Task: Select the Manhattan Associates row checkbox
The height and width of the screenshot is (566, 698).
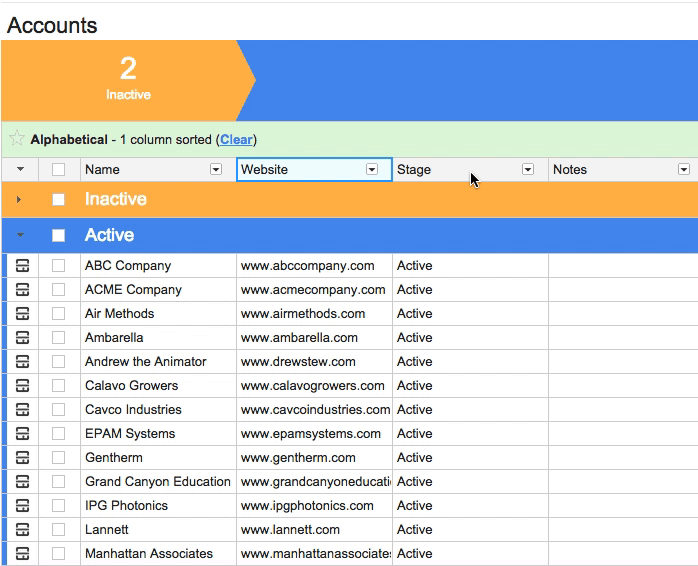Action: point(58,554)
